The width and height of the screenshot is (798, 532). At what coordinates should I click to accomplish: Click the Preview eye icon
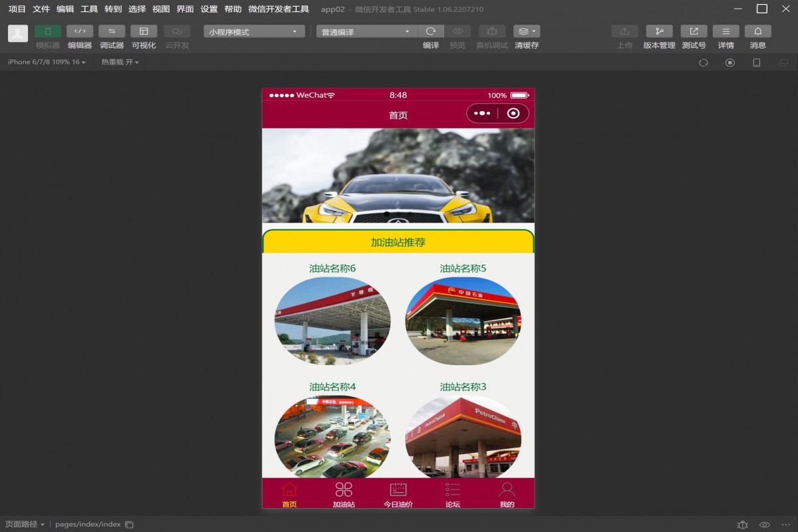(x=458, y=31)
